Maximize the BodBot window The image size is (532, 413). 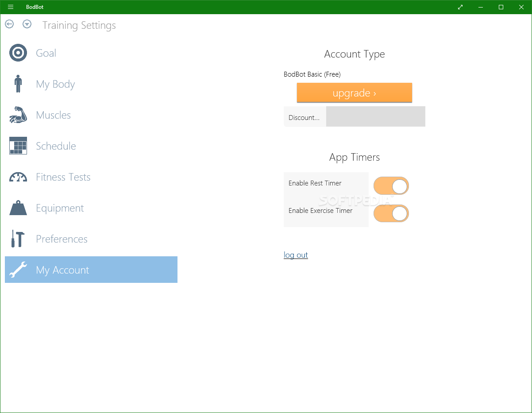click(x=501, y=7)
